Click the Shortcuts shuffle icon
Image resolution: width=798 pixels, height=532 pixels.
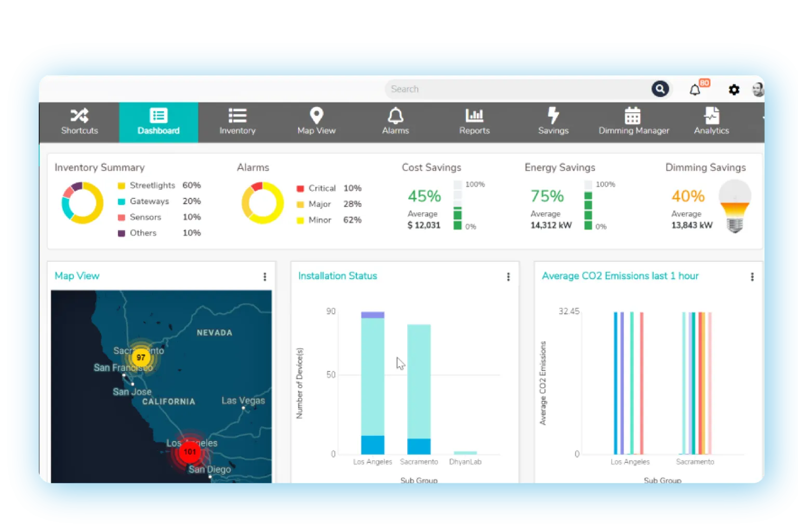tap(79, 115)
